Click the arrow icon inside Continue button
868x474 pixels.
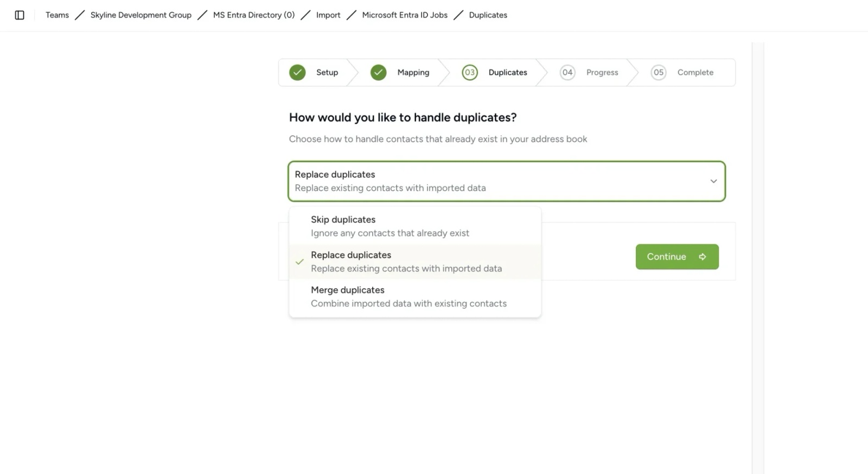tap(703, 256)
